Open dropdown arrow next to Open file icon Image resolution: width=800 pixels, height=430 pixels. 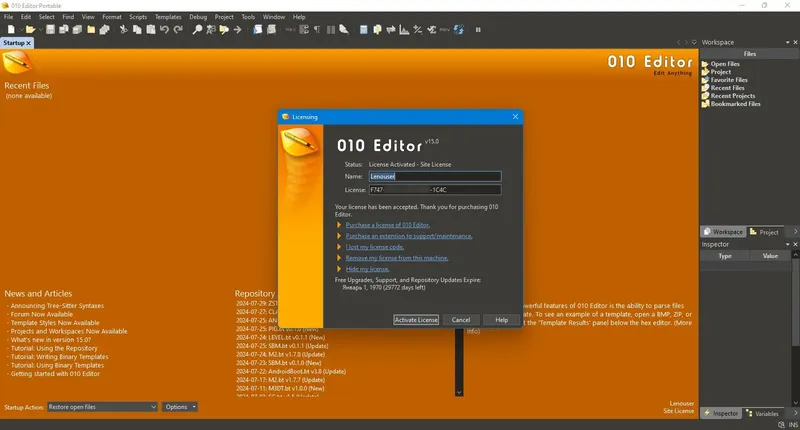click(40, 30)
